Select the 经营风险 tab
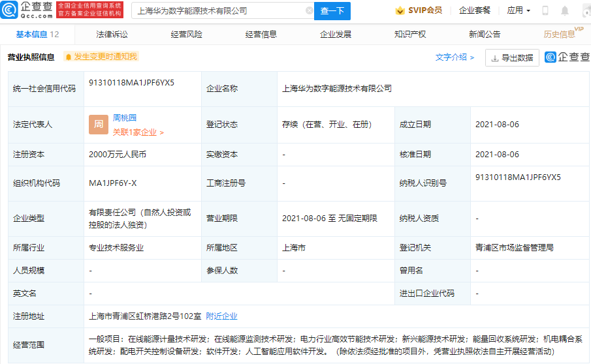This screenshot has height=364, width=591. (186, 35)
